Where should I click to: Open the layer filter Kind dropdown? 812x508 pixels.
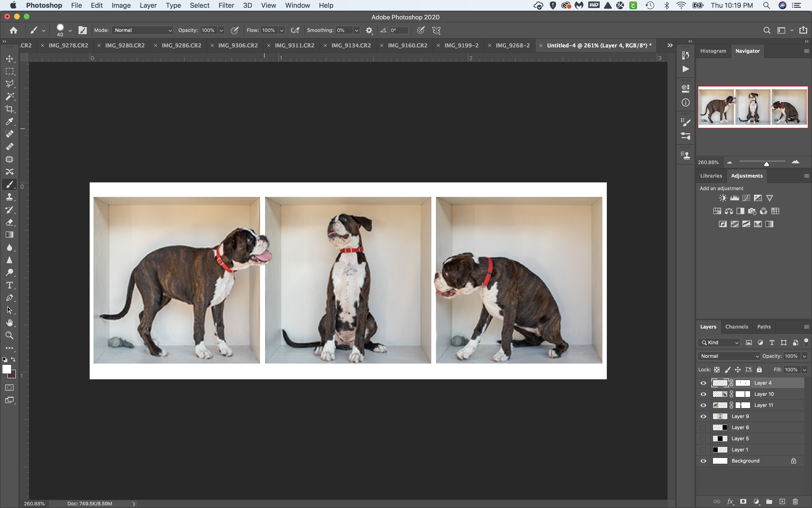coord(719,342)
